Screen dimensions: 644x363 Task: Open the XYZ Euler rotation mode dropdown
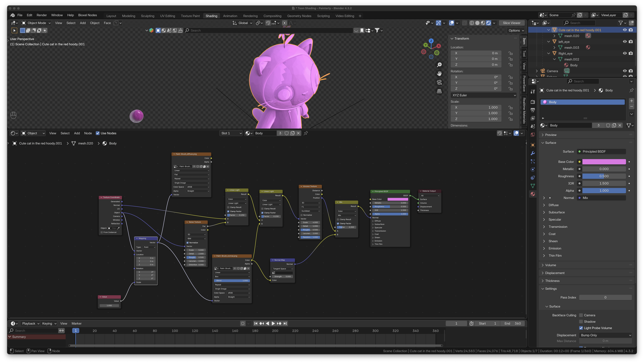click(484, 95)
